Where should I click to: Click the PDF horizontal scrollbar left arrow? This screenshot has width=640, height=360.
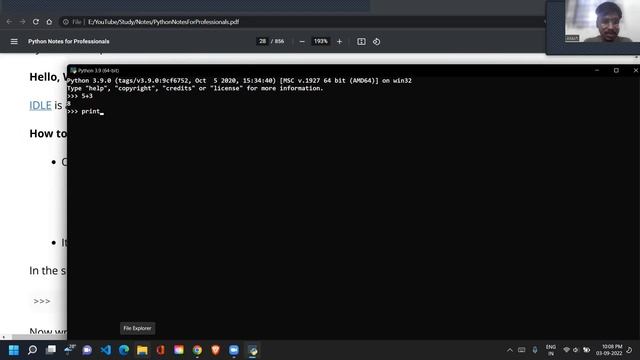[4, 337]
